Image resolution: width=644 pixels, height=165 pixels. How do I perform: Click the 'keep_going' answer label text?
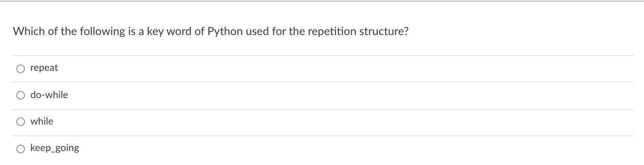pos(55,148)
